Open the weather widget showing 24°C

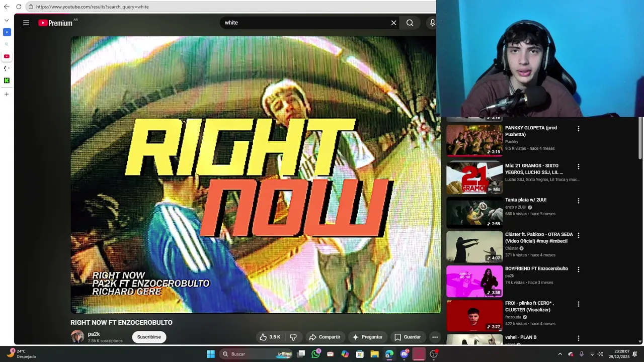pos(21,354)
